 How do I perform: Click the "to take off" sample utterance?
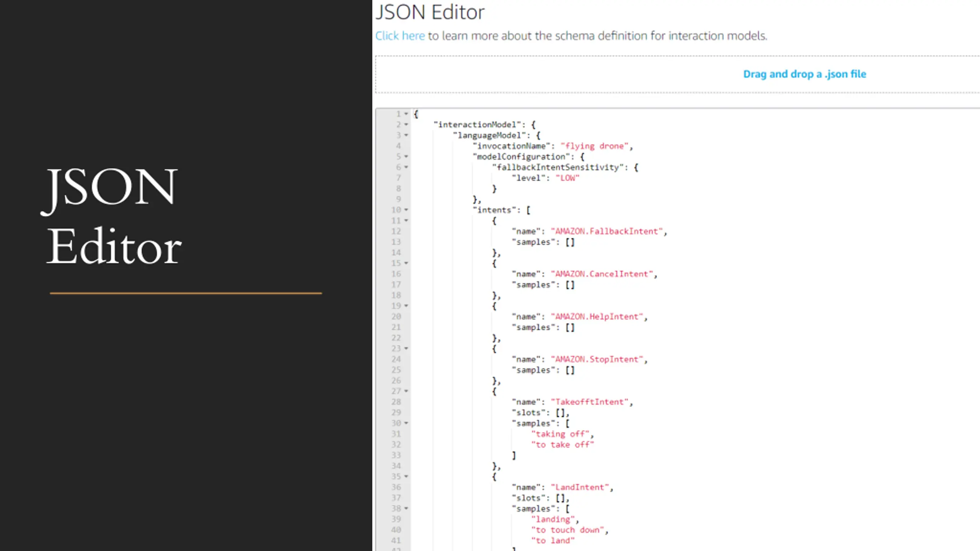click(563, 445)
